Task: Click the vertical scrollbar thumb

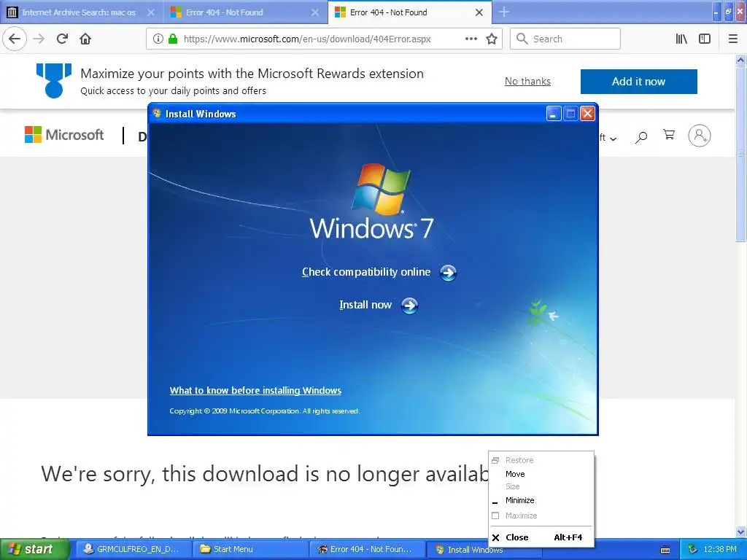Action: (x=740, y=154)
